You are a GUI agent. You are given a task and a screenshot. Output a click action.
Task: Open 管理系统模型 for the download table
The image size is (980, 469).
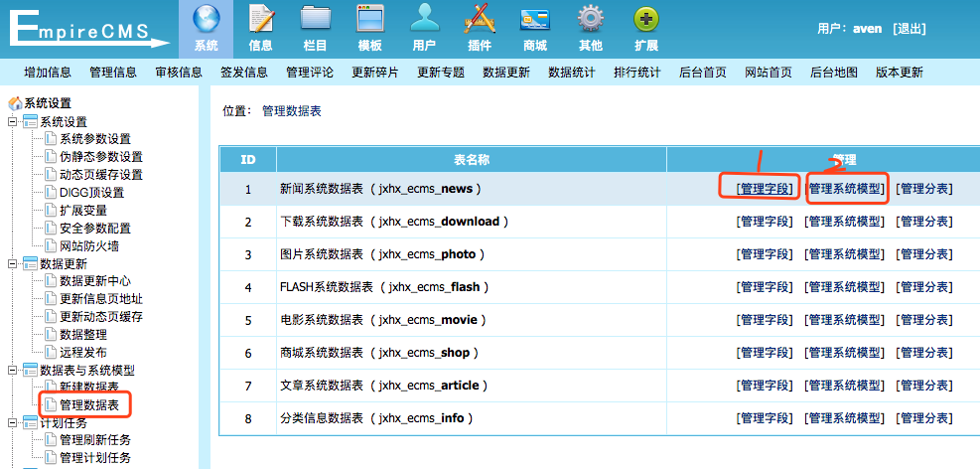pyautogui.click(x=845, y=222)
